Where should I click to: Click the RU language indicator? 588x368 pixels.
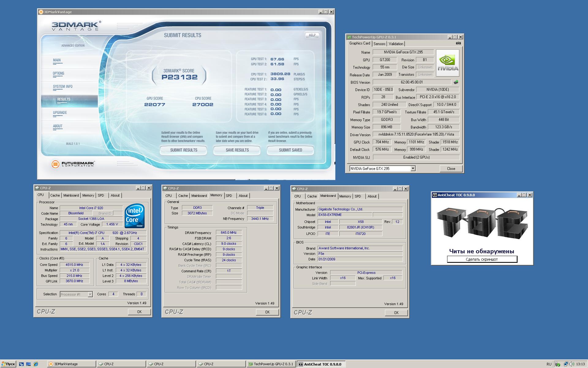pos(549,364)
